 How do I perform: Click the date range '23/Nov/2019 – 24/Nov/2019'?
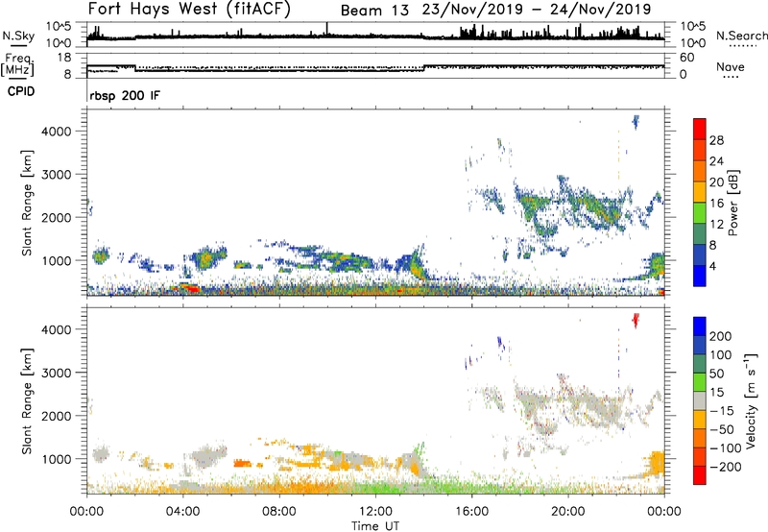[537, 10]
